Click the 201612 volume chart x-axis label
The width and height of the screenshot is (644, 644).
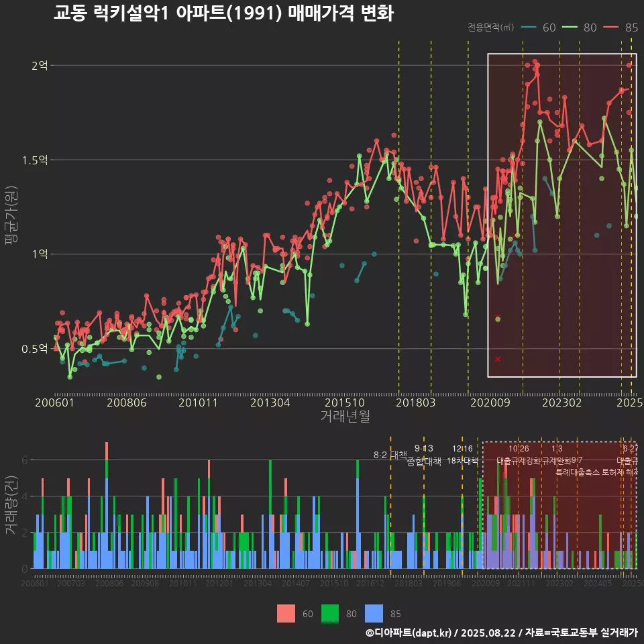370,583
